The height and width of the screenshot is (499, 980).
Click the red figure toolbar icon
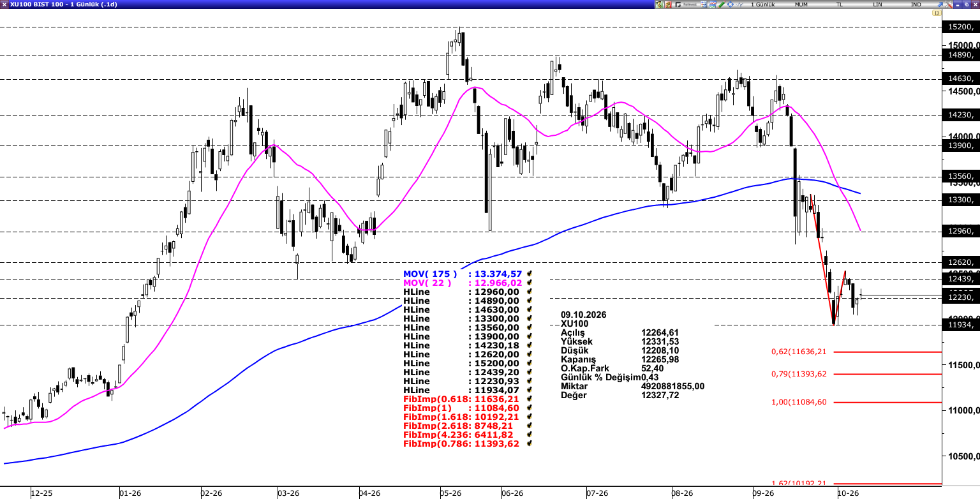668,4
